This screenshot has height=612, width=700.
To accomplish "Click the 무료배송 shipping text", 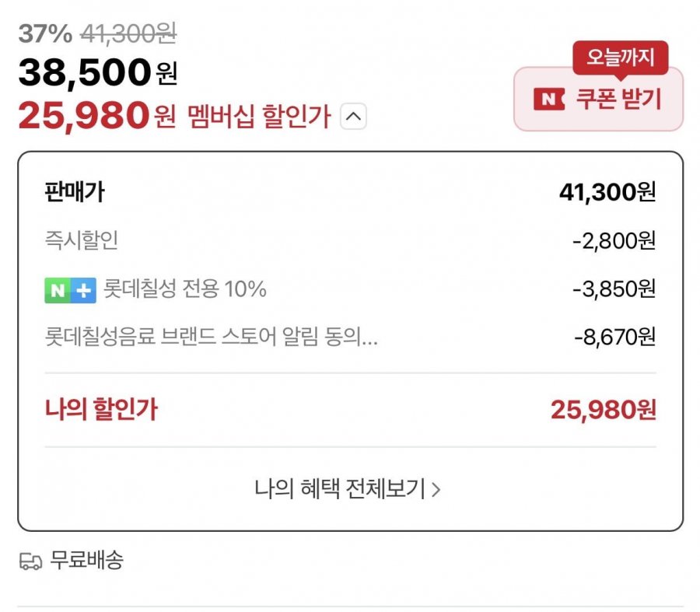I will (x=86, y=561).
